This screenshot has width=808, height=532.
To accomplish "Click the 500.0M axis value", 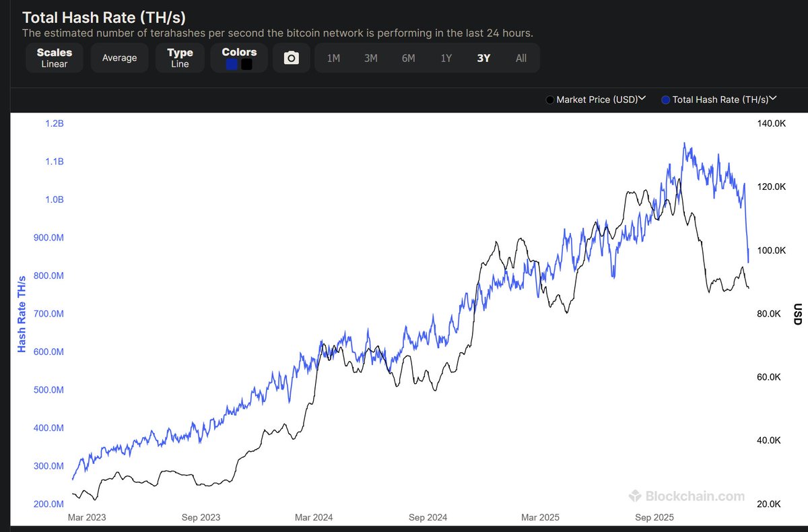I will tap(48, 390).
